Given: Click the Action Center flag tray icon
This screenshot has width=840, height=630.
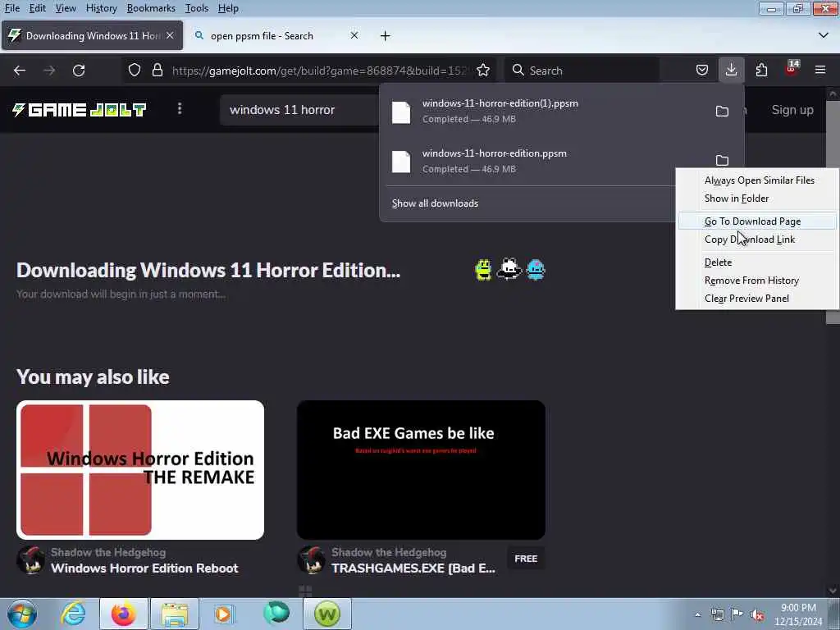Looking at the screenshot, I should coord(737,614).
